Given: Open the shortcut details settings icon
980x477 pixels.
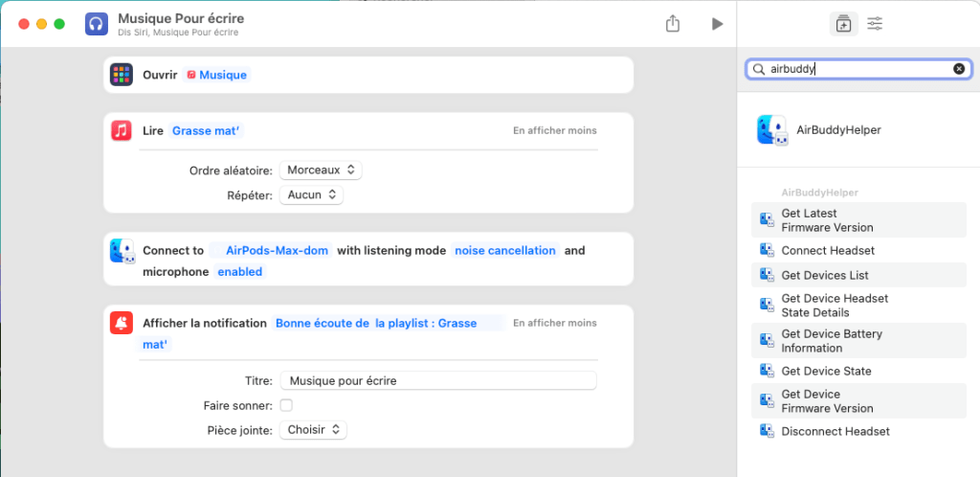Looking at the screenshot, I should 875,24.
